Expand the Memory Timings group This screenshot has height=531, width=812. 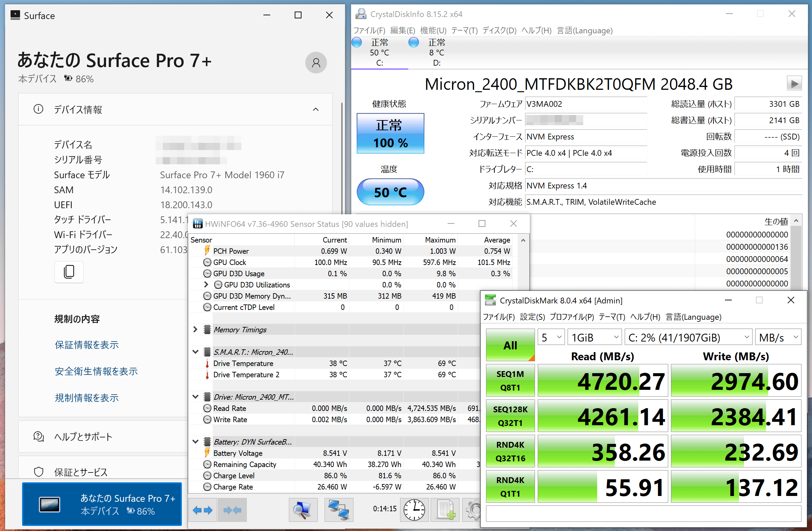[x=195, y=329]
